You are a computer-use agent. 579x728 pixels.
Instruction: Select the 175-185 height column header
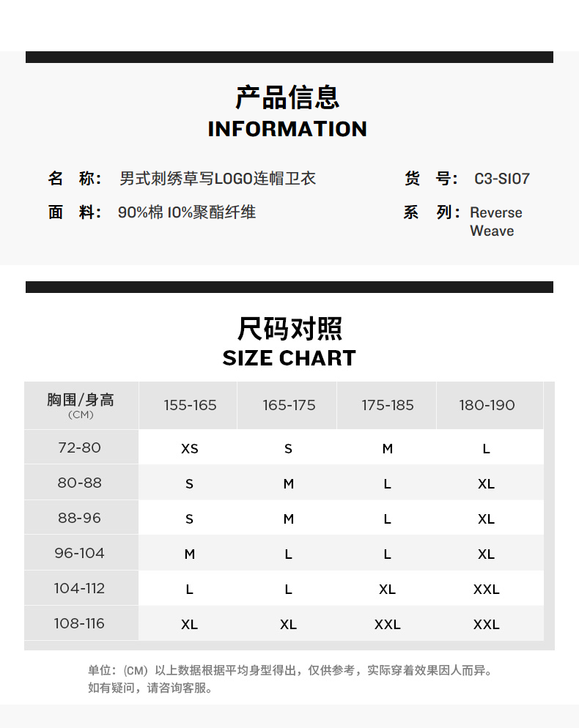pyautogui.click(x=388, y=405)
